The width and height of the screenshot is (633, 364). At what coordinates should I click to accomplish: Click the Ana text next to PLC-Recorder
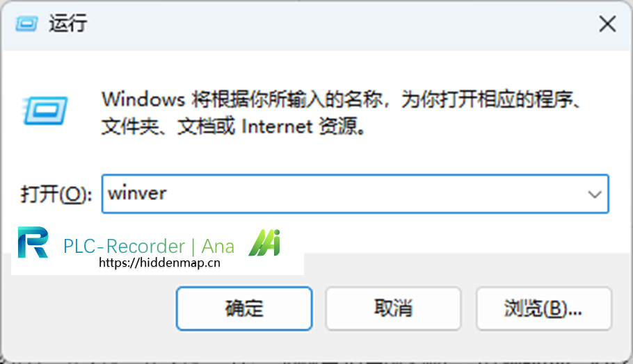pyautogui.click(x=218, y=247)
